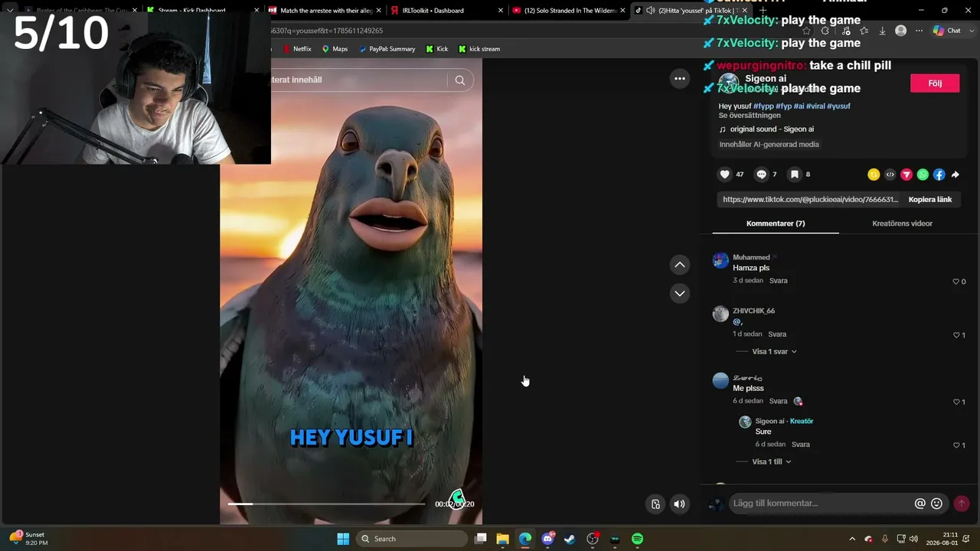The image size is (980, 551).
Task: Open Steam from the taskbar
Action: pyautogui.click(x=570, y=539)
